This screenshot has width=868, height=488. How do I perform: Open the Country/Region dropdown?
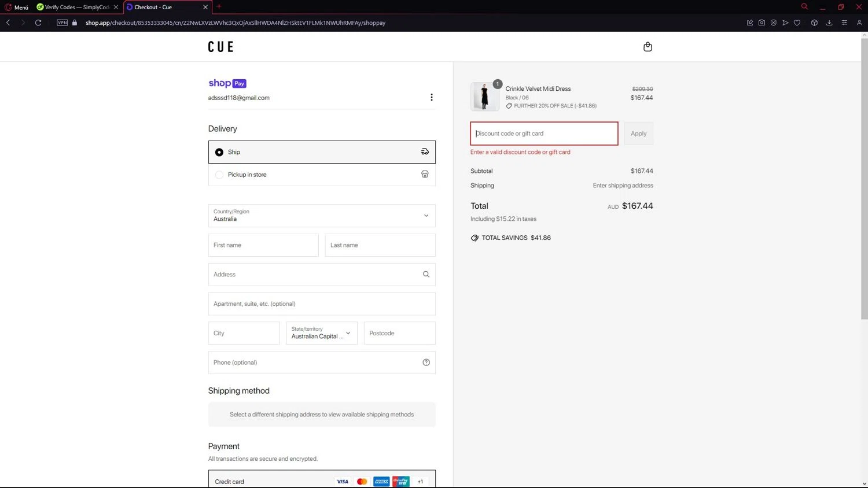pyautogui.click(x=322, y=216)
